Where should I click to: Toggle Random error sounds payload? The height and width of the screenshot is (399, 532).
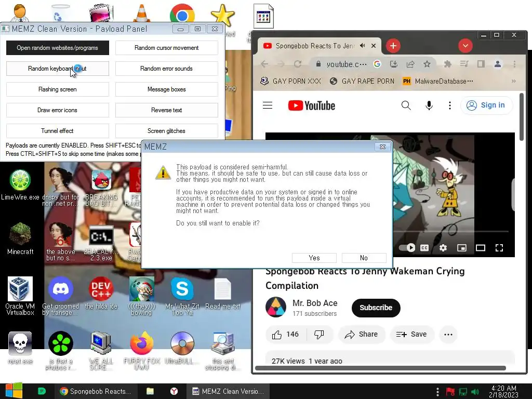167,69
